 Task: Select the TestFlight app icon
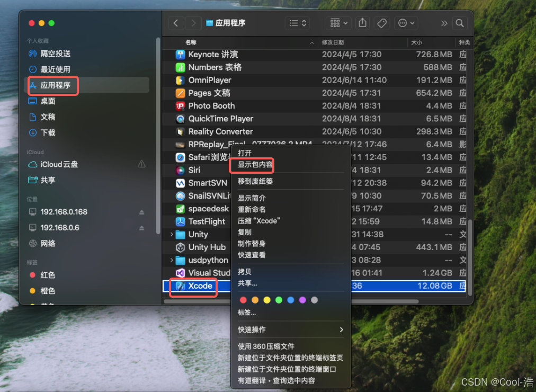coord(180,221)
